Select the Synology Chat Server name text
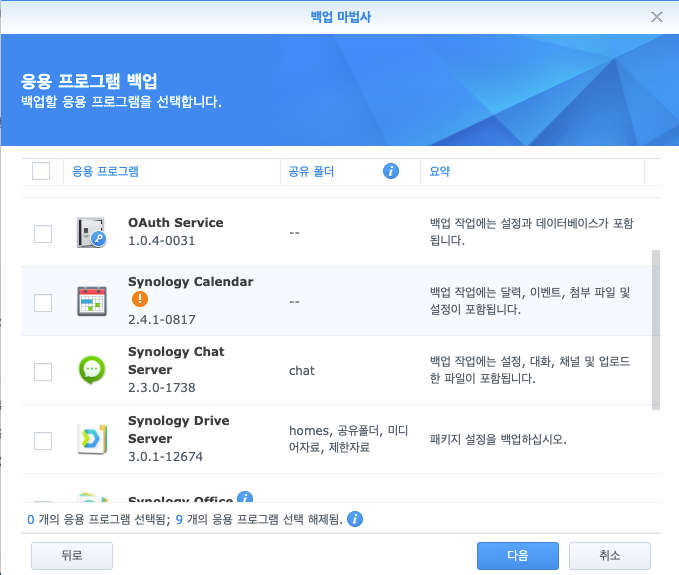This screenshot has width=679, height=575. pyautogui.click(x=176, y=360)
